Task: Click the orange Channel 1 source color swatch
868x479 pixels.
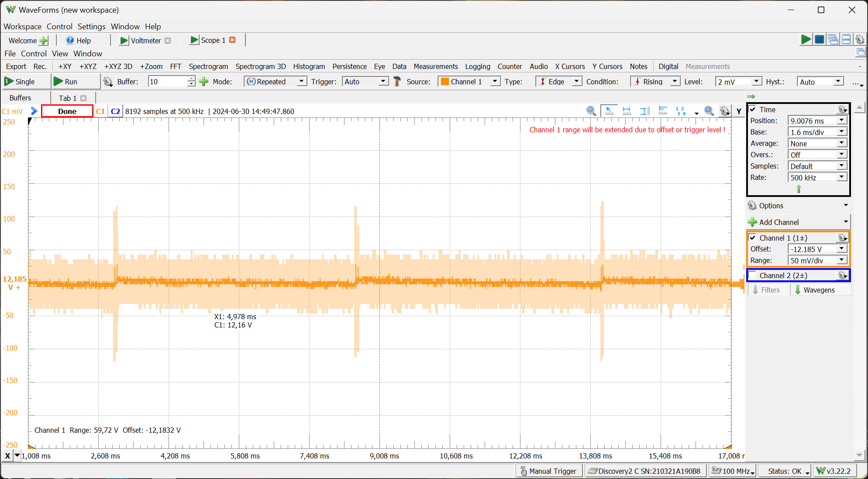Action: pos(444,82)
